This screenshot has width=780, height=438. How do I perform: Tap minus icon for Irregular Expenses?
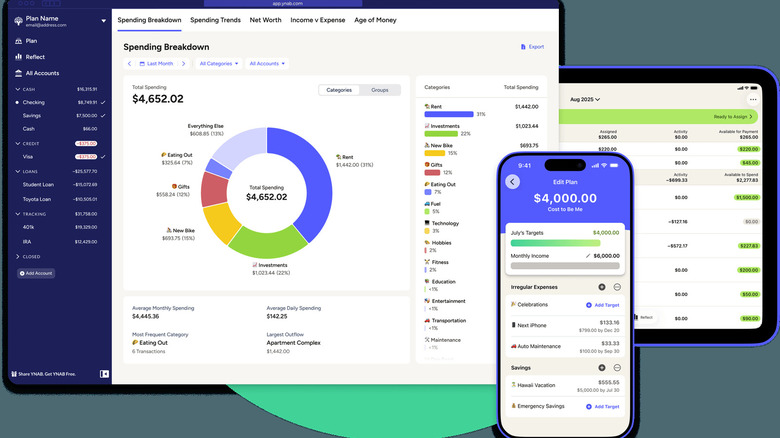click(x=617, y=287)
